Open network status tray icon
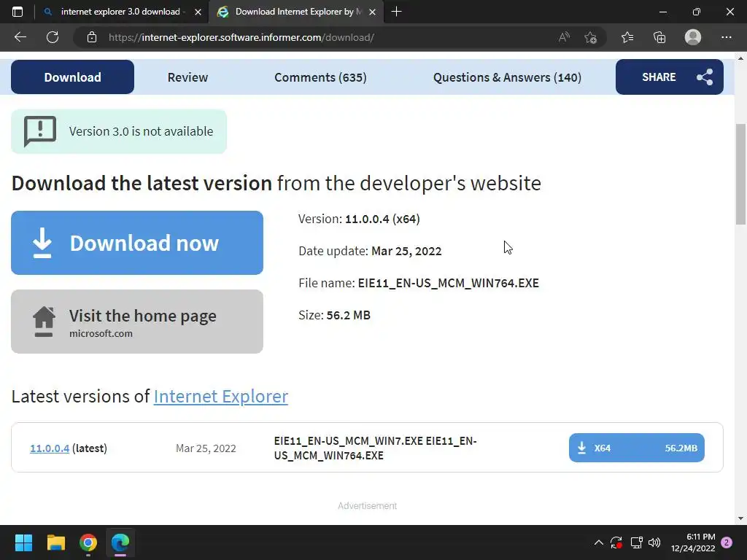 (636, 542)
